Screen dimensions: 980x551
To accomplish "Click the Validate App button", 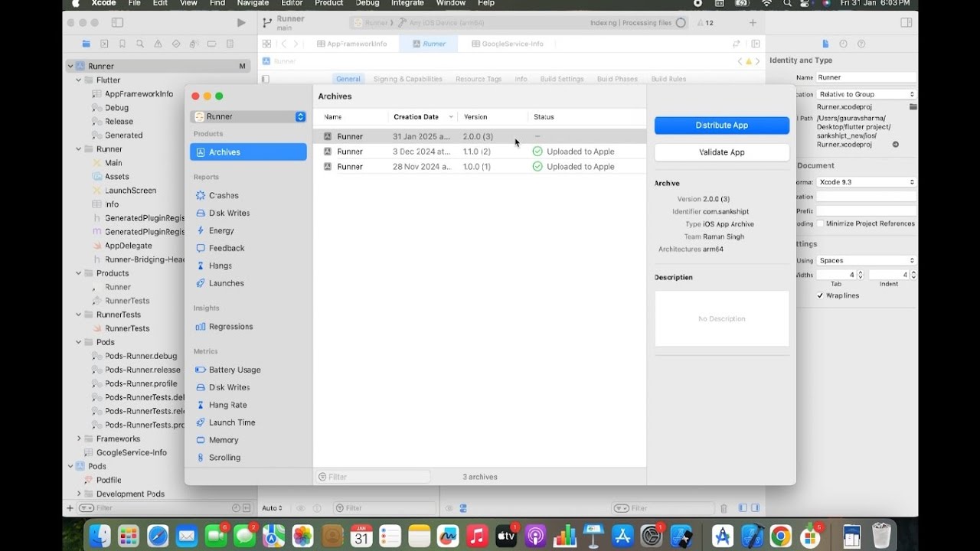I will [x=722, y=152].
